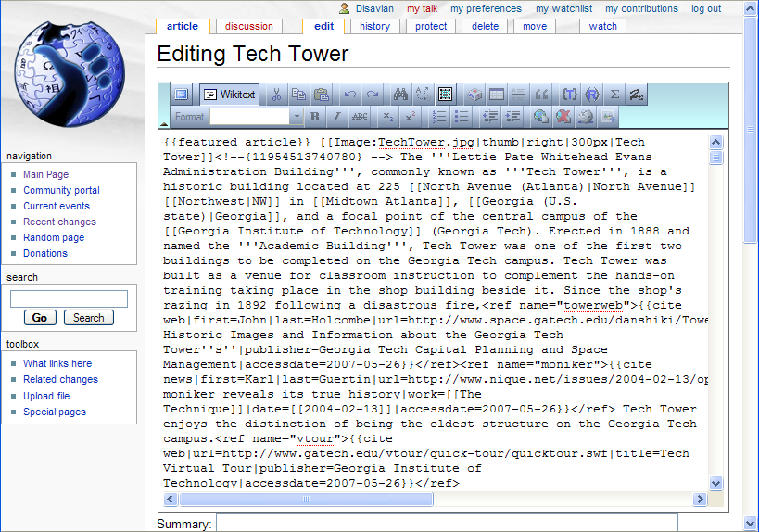Toggle the Wikitext source mode button
759x532 pixels.
230,95
